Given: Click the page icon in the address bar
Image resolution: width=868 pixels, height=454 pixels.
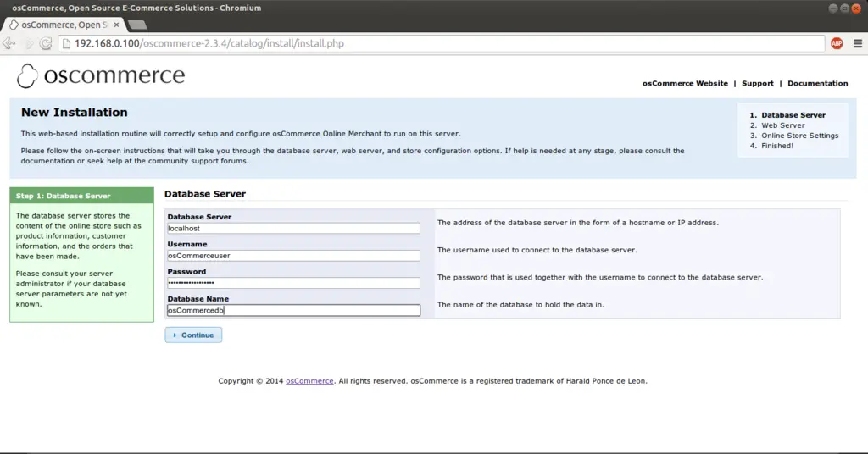Looking at the screenshot, I should click(x=66, y=44).
